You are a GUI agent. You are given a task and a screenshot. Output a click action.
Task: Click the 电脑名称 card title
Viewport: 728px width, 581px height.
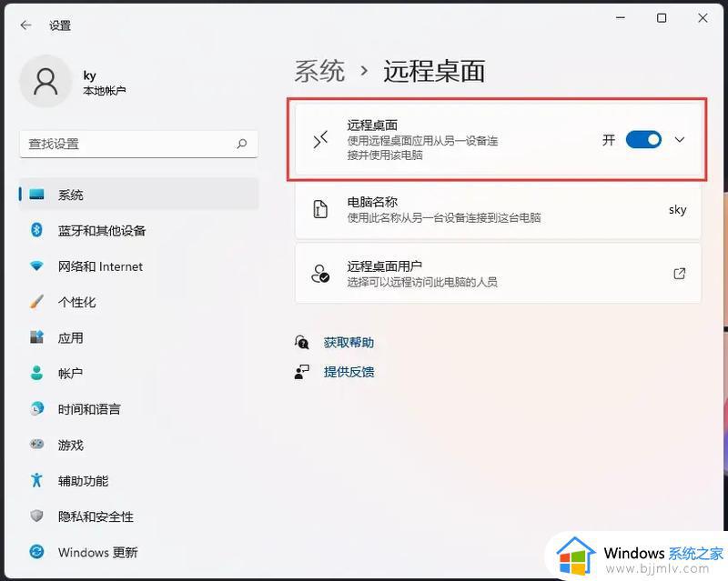pos(372,202)
